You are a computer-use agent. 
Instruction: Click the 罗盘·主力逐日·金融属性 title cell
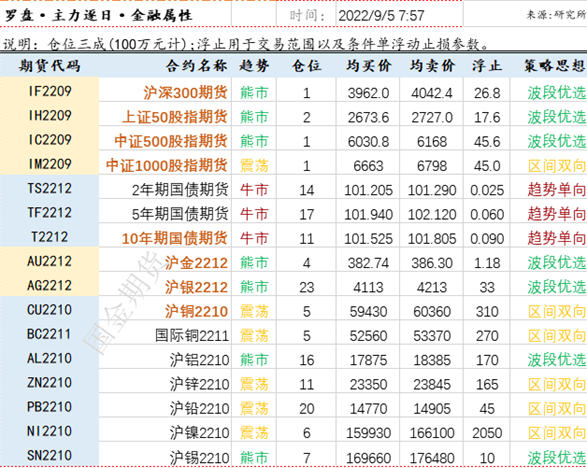click(x=99, y=16)
